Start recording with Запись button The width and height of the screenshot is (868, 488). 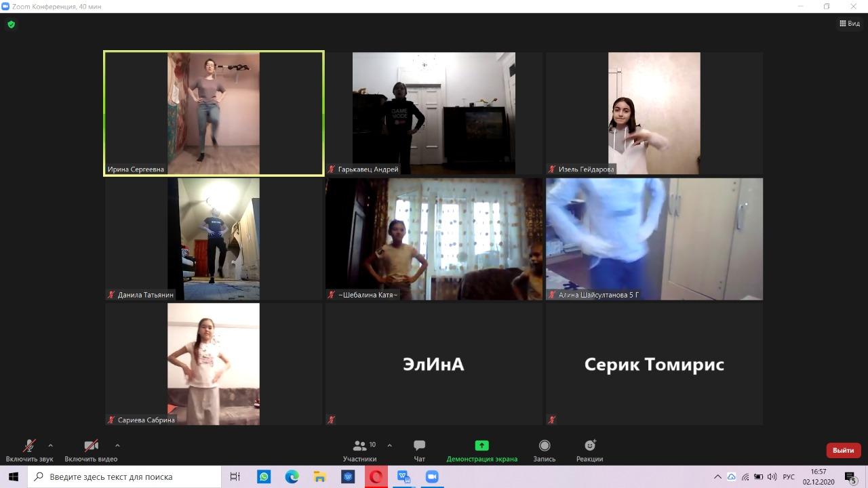pyautogui.click(x=544, y=450)
